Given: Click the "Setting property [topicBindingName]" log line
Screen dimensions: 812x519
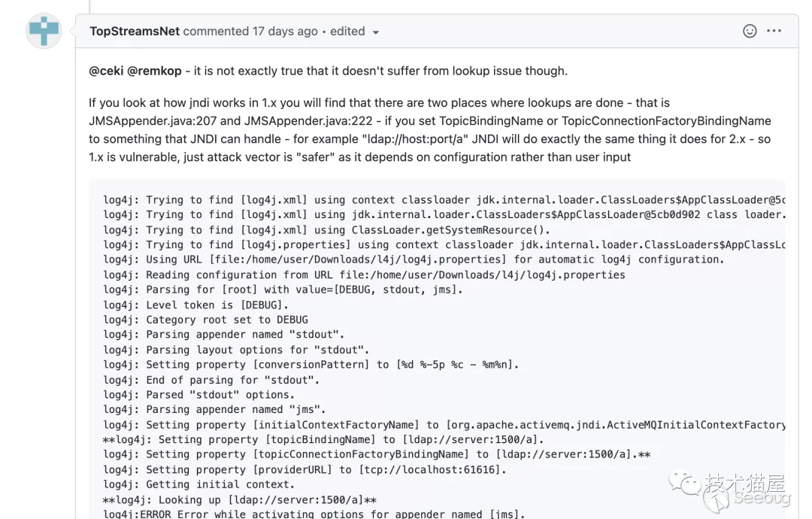Looking at the screenshot, I should tap(323, 440).
